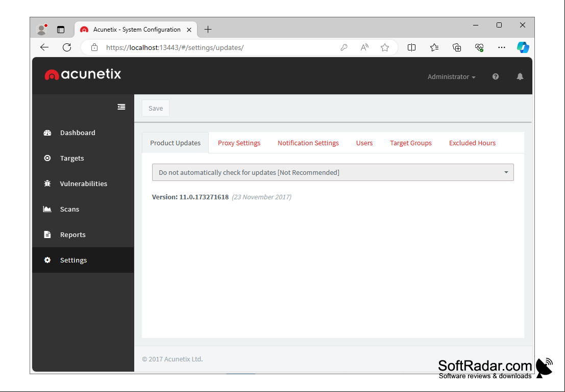Click the Targets bullseye icon
The width and height of the screenshot is (565, 392).
pyautogui.click(x=47, y=158)
